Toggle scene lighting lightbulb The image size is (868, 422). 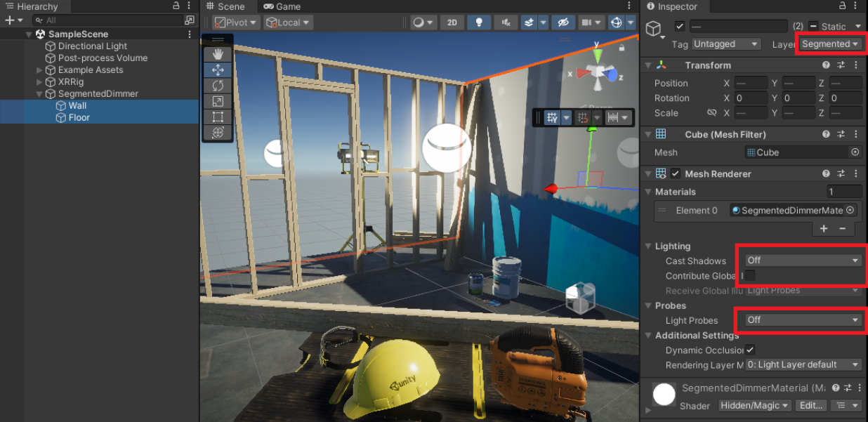tap(480, 22)
